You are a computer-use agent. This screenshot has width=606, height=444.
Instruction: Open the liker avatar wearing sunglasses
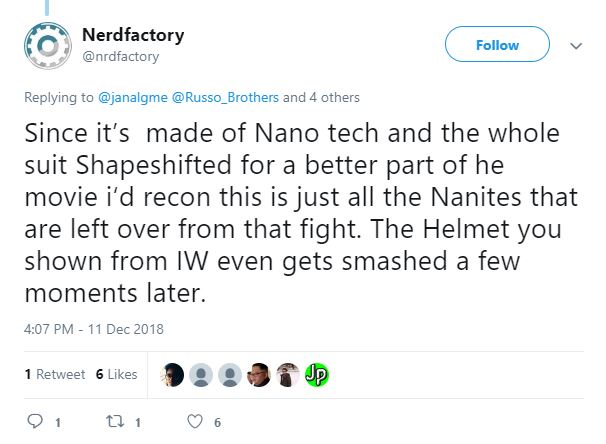pyautogui.click(x=260, y=374)
